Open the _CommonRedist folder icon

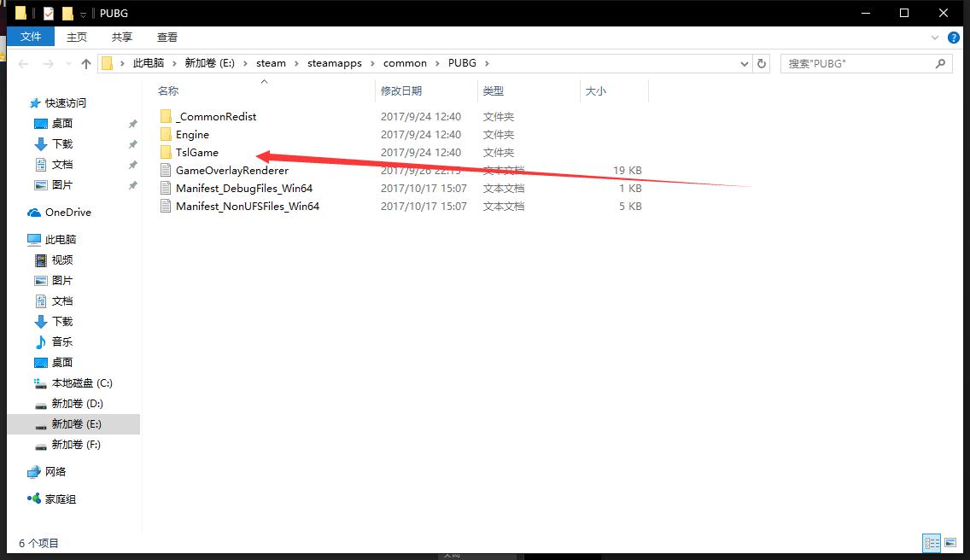coord(166,116)
